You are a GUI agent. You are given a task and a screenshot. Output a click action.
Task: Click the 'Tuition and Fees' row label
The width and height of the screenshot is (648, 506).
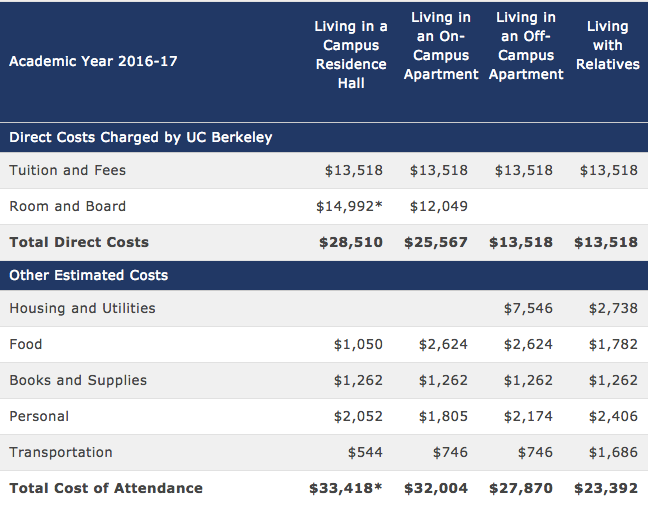(67, 170)
